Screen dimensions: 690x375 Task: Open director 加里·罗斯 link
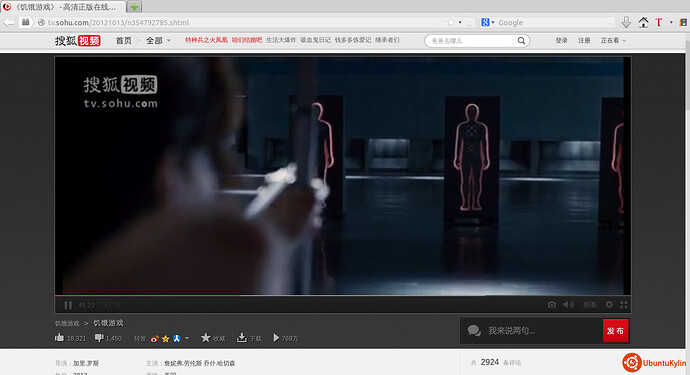(x=86, y=364)
